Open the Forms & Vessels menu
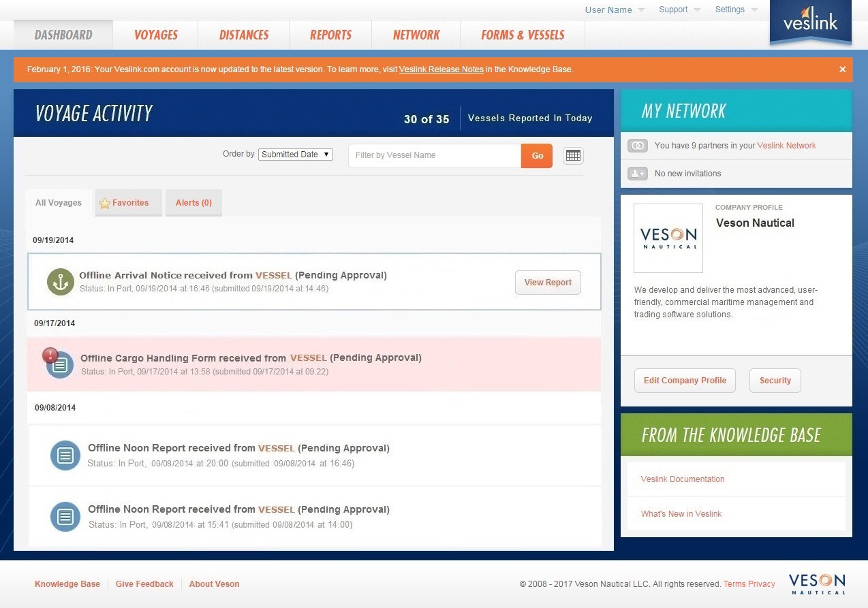Viewport: 868px width, 608px height. (523, 35)
